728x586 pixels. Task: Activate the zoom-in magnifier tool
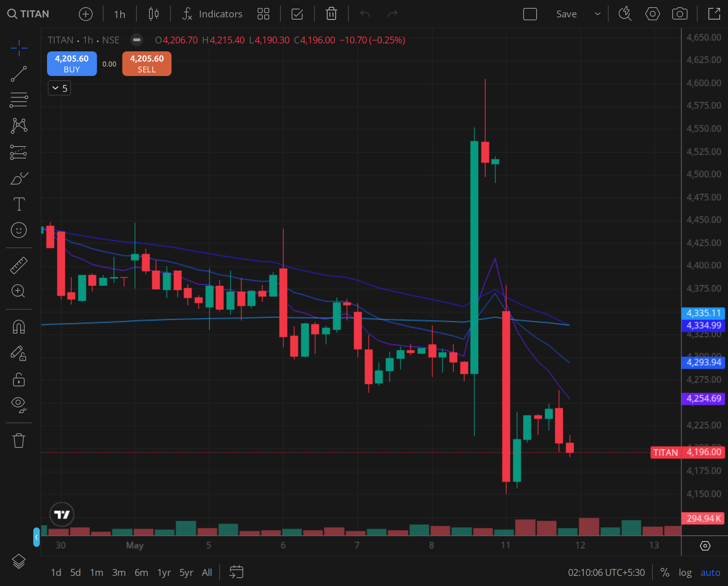coord(19,291)
